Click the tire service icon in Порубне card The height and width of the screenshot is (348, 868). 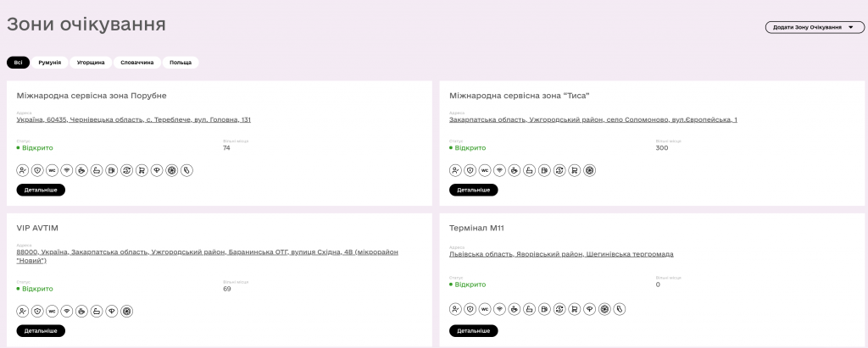(x=172, y=170)
